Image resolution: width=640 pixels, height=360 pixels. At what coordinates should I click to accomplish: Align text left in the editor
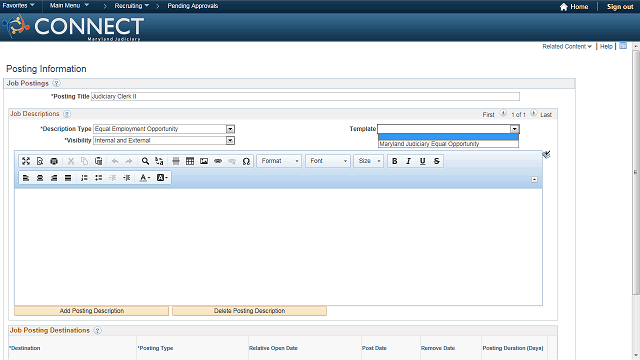pyautogui.click(x=26, y=178)
